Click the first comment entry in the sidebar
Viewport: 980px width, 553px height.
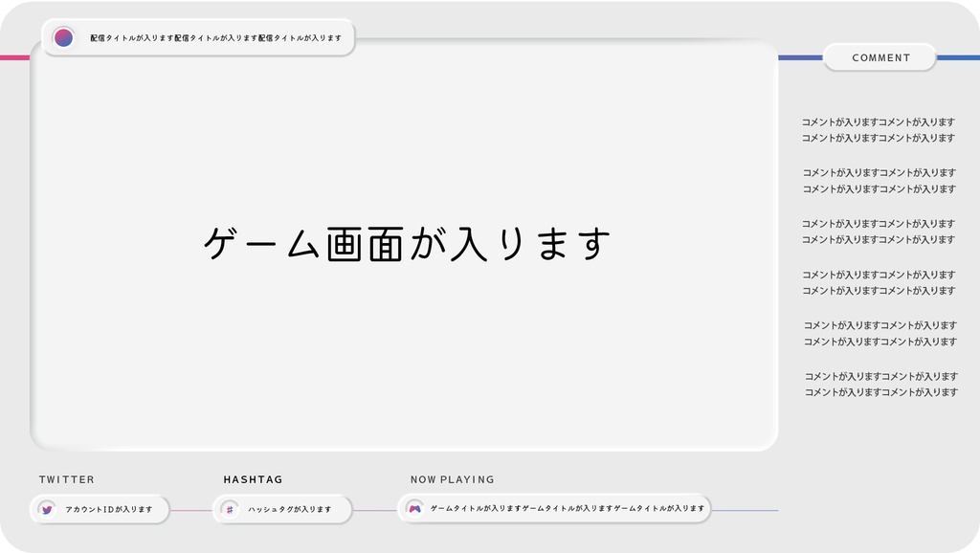point(880,129)
